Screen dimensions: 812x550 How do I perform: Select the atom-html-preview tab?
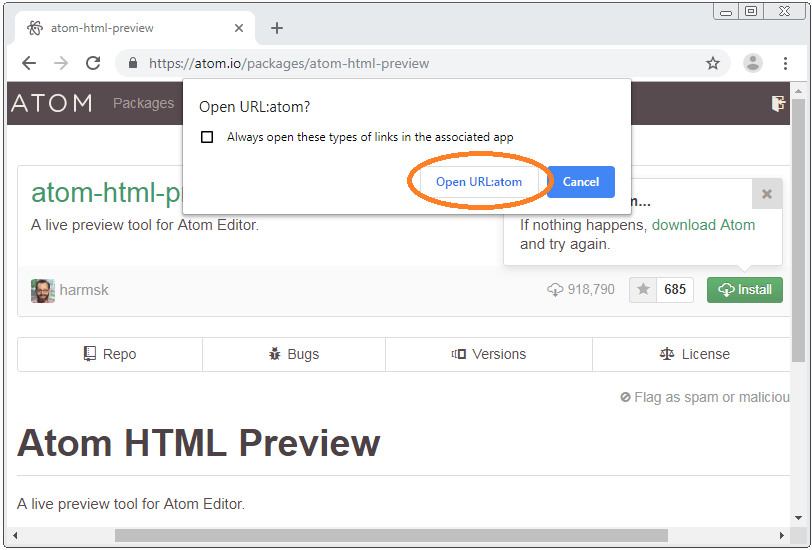point(135,28)
